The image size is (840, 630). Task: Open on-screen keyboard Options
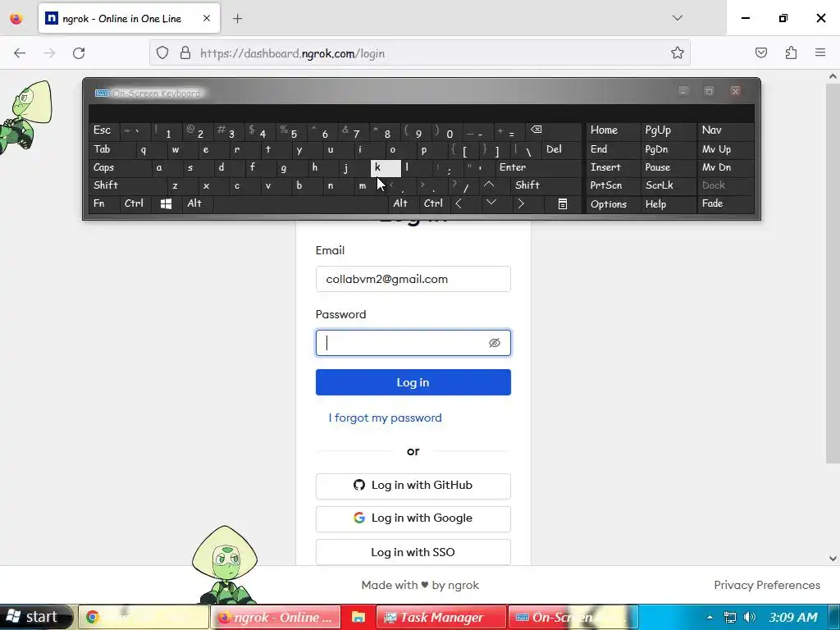pos(614,204)
